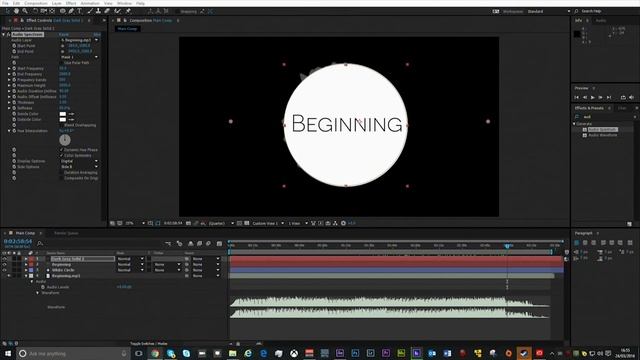The image size is (640, 360).
Task: Enable Composite On Original checkbox
Action: tap(62, 178)
